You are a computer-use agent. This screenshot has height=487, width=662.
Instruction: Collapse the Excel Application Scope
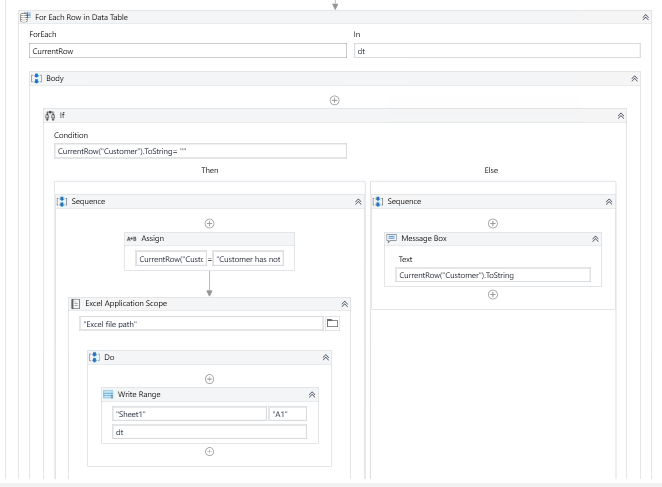click(345, 304)
